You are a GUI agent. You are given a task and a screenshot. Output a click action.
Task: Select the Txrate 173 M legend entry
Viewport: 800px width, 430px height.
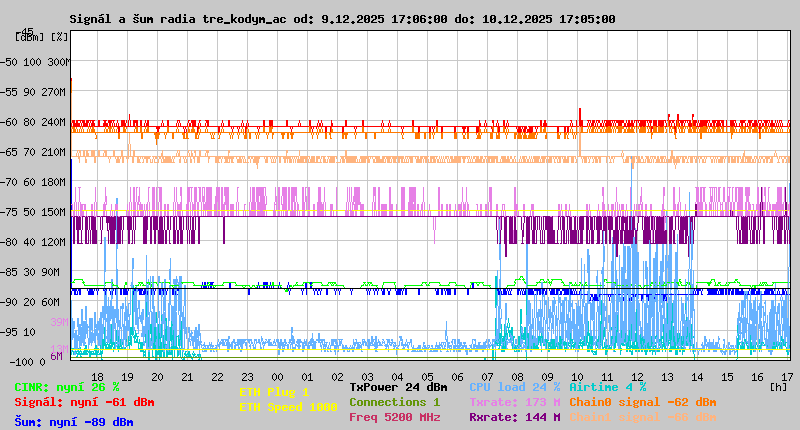click(514, 402)
